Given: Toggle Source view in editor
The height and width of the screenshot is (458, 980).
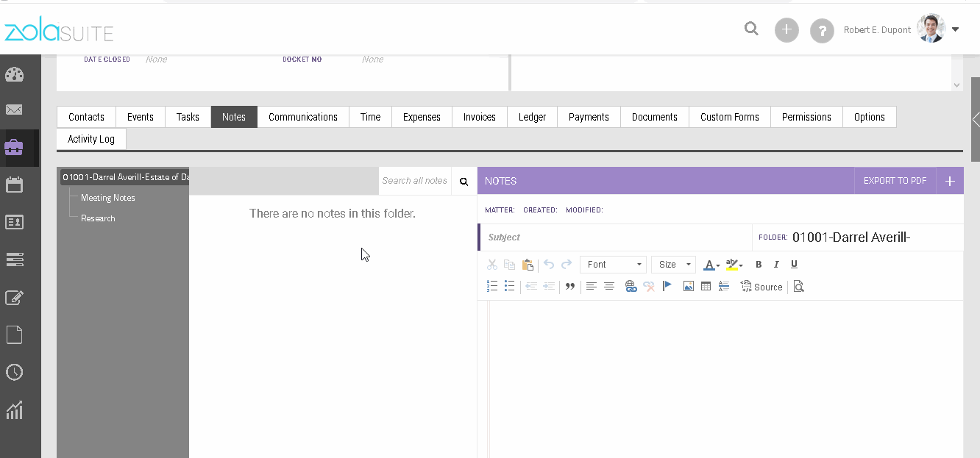Looking at the screenshot, I should (761, 287).
